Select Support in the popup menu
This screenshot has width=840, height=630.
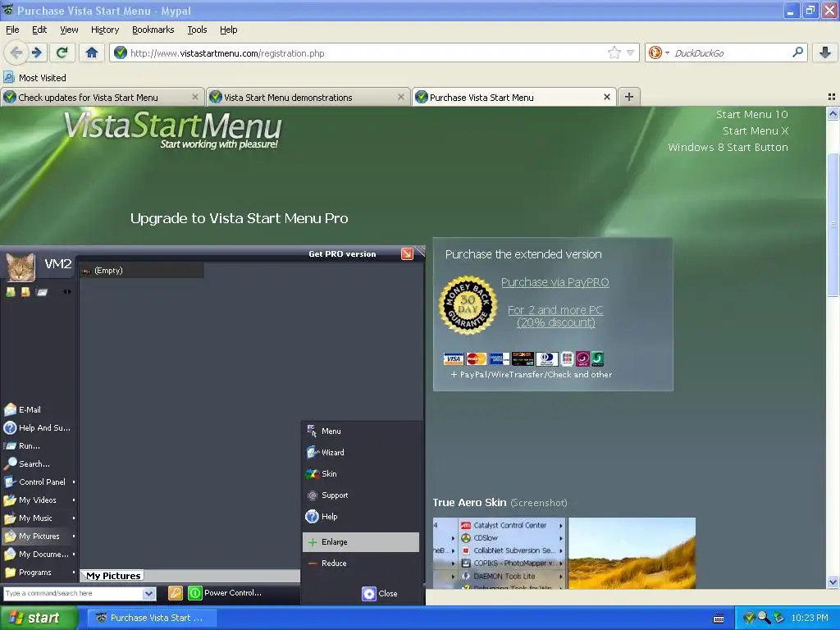click(x=361, y=495)
